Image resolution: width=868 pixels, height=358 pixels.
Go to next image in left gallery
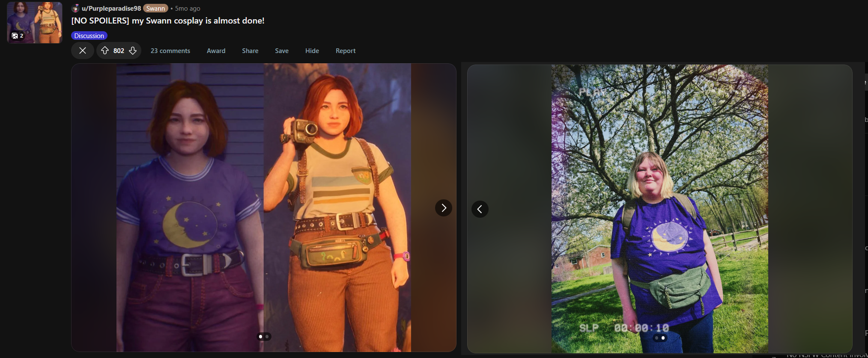point(444,208)
